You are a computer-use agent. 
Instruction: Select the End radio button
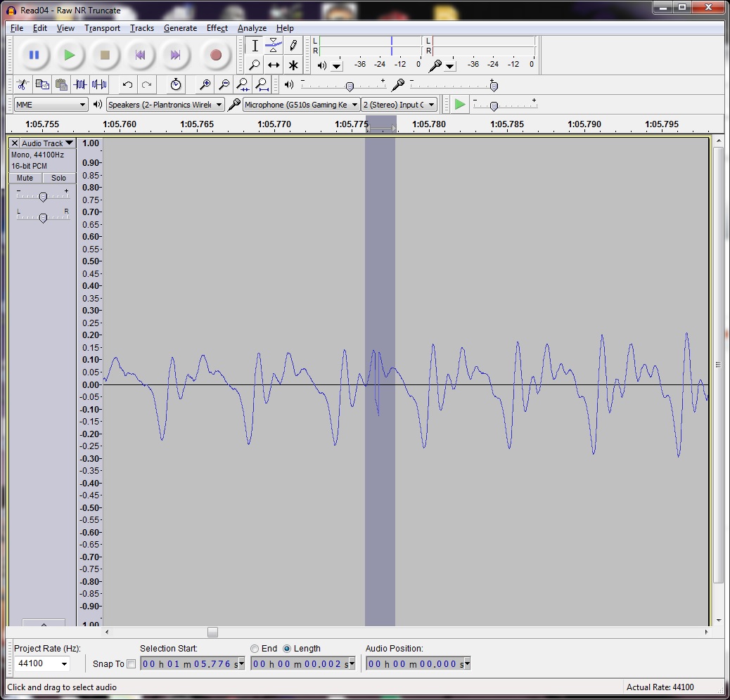click(x=254, y=649)
